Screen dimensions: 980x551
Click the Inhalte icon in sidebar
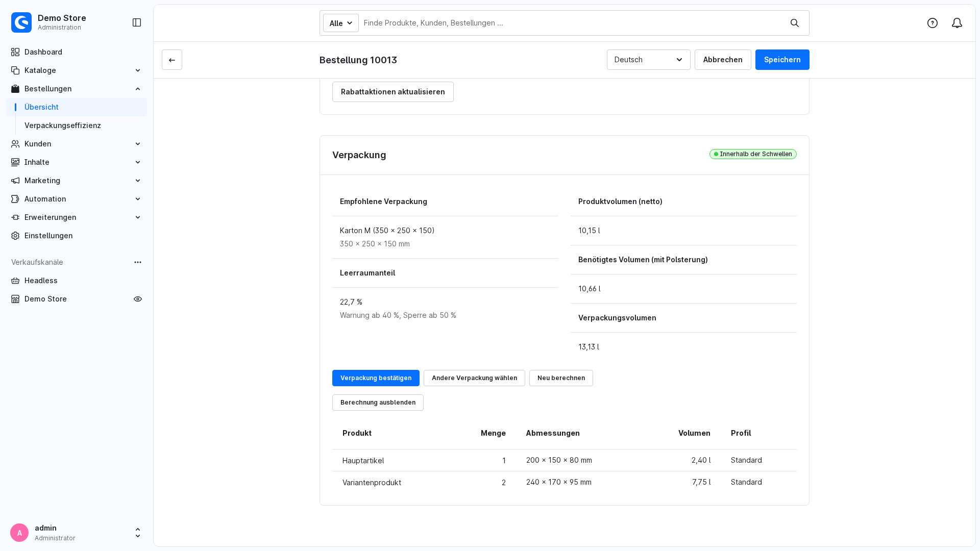(15, 162)
